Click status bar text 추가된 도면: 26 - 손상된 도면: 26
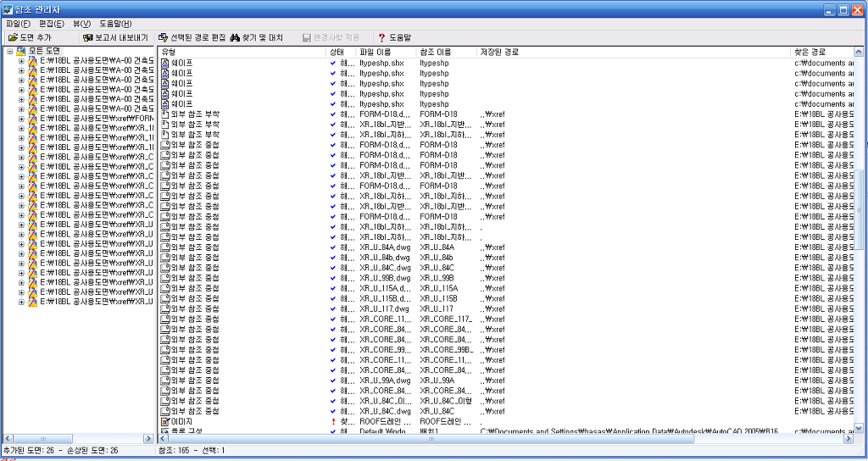Screen dimensions: 868x461 (60, 451)
